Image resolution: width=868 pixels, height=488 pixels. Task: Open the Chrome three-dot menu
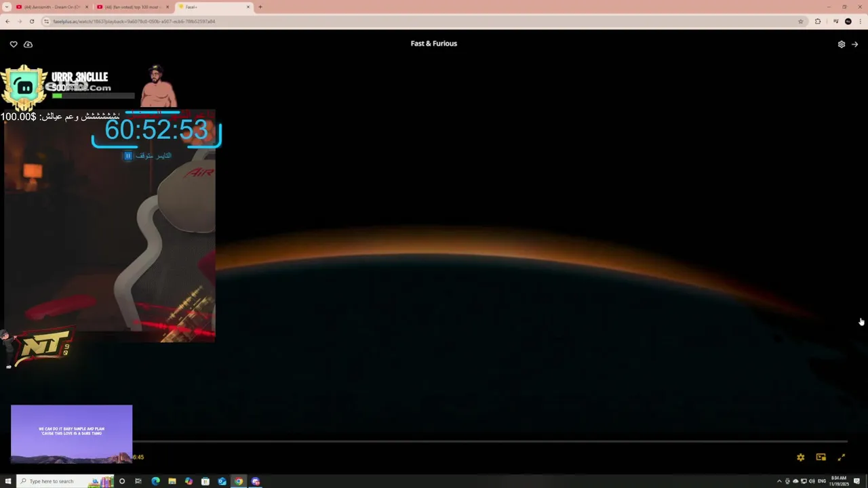tap(860, 21)
